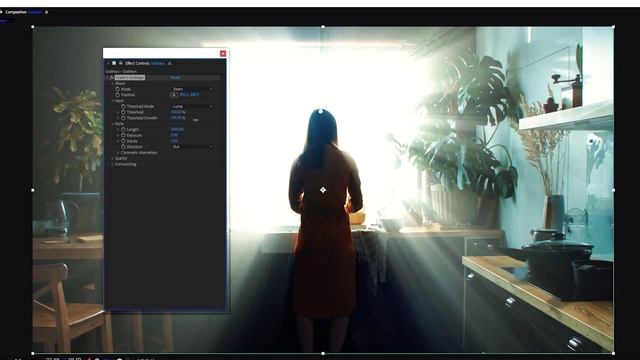Select the effect name in Effect Controls

point(130,78)
